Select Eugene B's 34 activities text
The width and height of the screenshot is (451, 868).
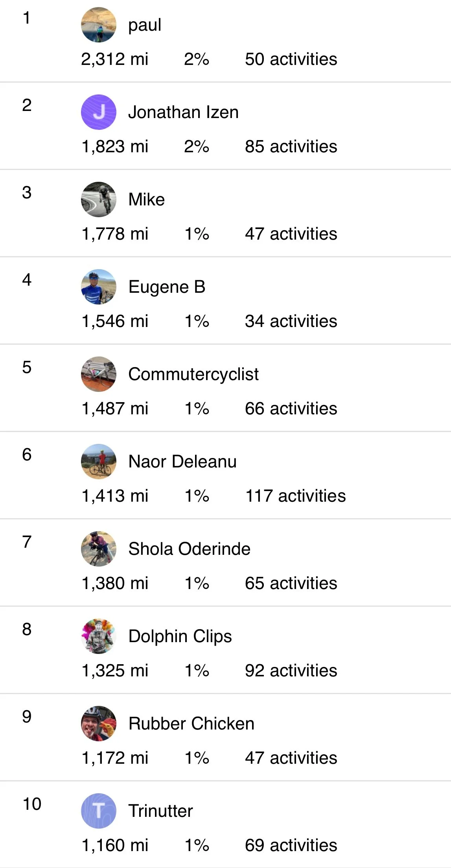291,321
